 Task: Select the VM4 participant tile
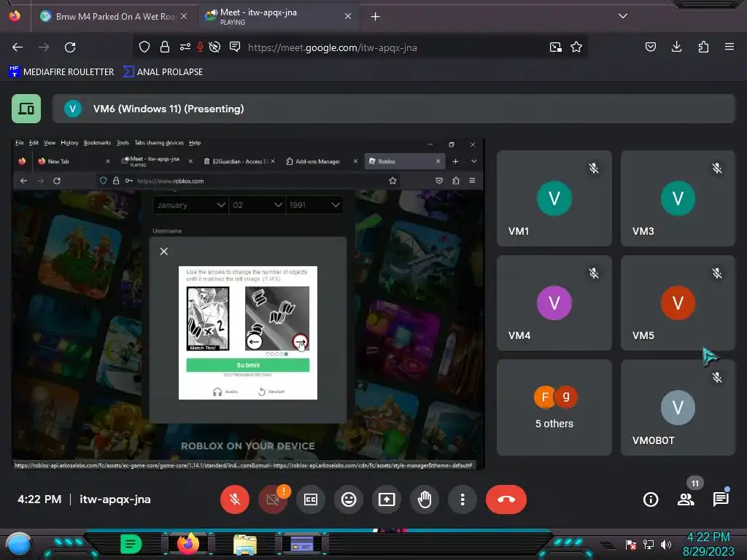point(554,303)
